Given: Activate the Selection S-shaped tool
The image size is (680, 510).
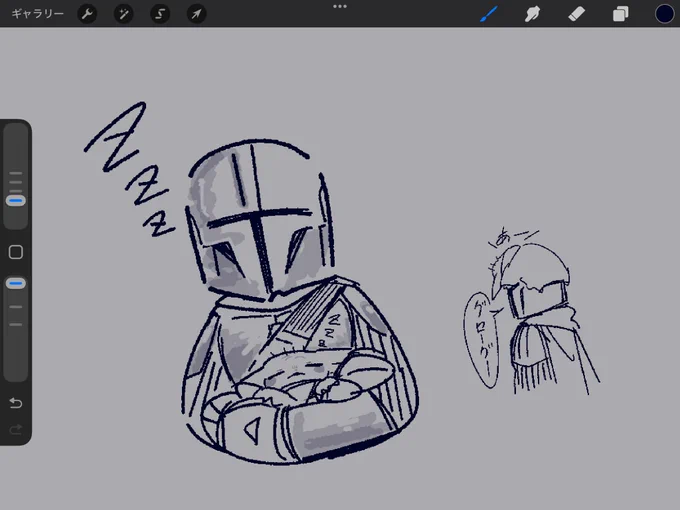Looking at the screenshot, I should [160, 14].
